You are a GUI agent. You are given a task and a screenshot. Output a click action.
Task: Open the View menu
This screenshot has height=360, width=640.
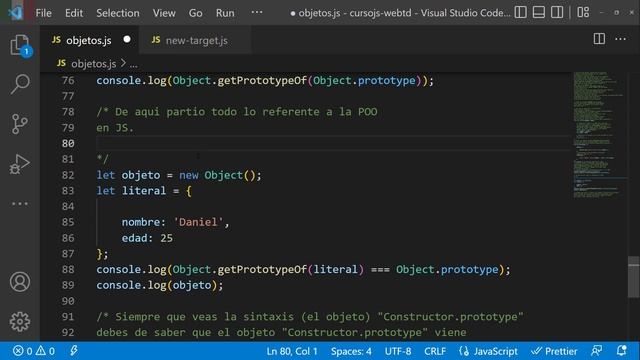(164, 13)
